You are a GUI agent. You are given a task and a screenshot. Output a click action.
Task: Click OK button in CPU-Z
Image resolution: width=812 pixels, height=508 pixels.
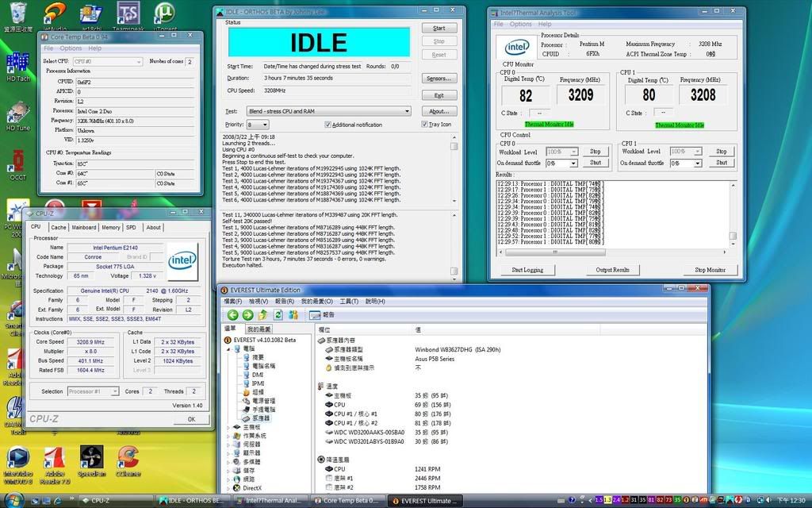pos(191,419)
